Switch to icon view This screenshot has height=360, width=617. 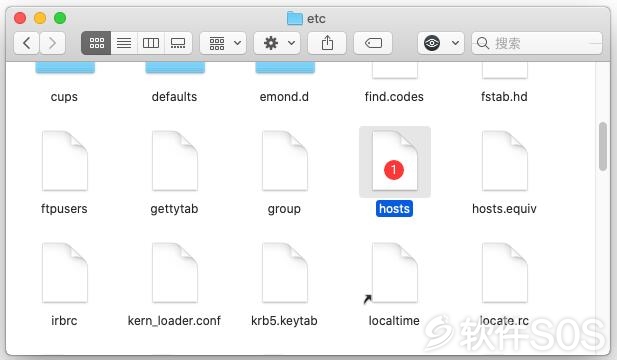tap(96, 43)
